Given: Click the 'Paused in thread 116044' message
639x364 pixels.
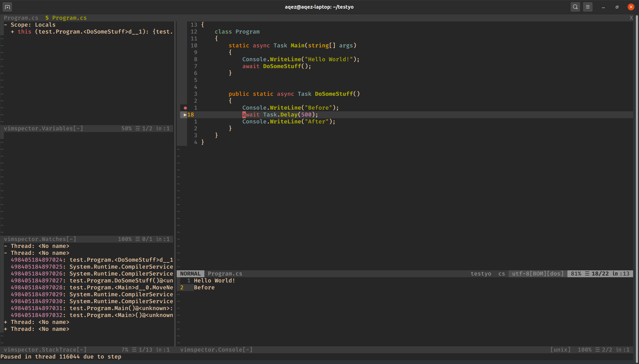Looking at the screenshot, I should [x=61, y=357].
